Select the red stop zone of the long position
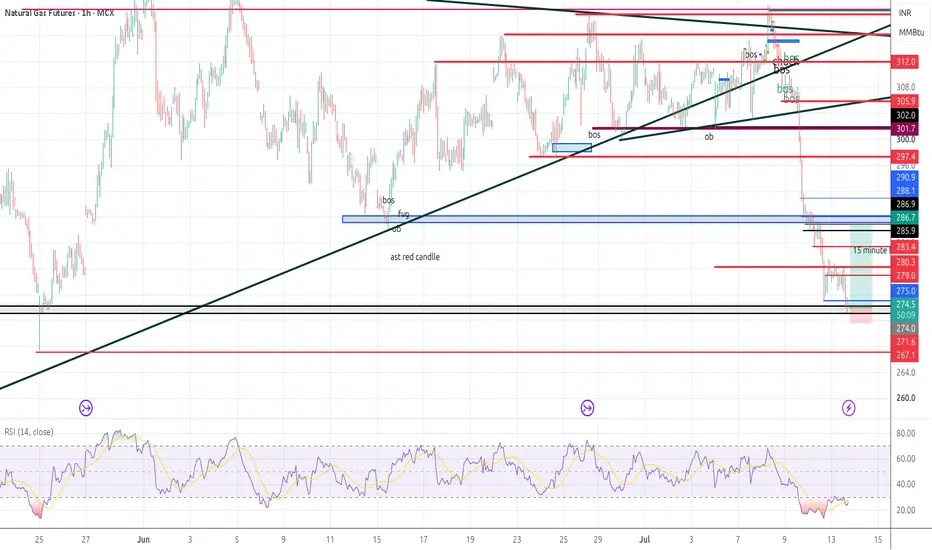The image size is (932, 550). point(861,315)
